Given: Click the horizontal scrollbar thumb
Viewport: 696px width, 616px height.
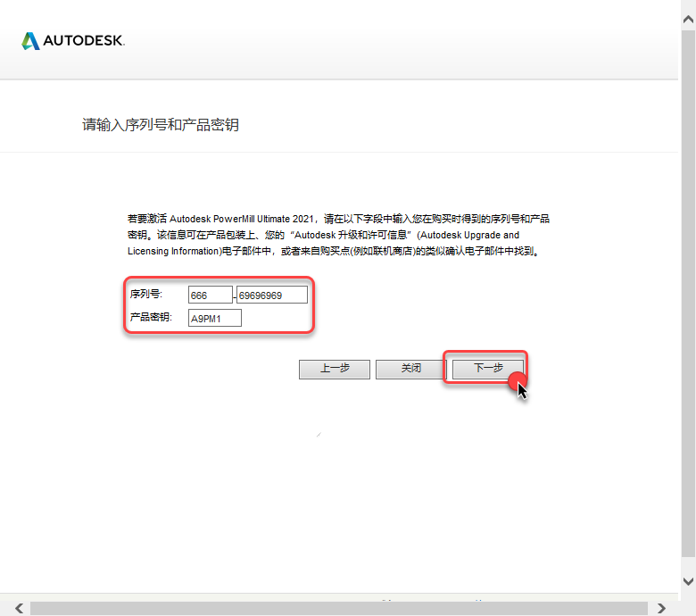Looking at the screenshot, I should 339,608.
